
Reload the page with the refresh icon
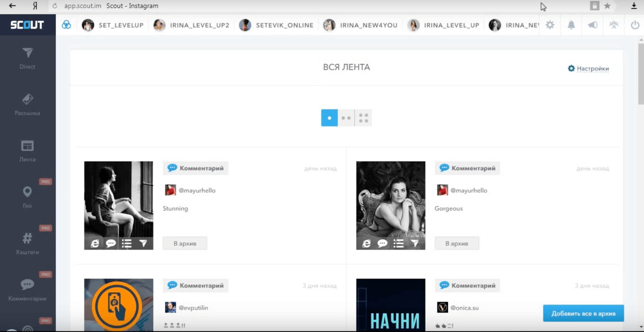click(x=55, y=6)
